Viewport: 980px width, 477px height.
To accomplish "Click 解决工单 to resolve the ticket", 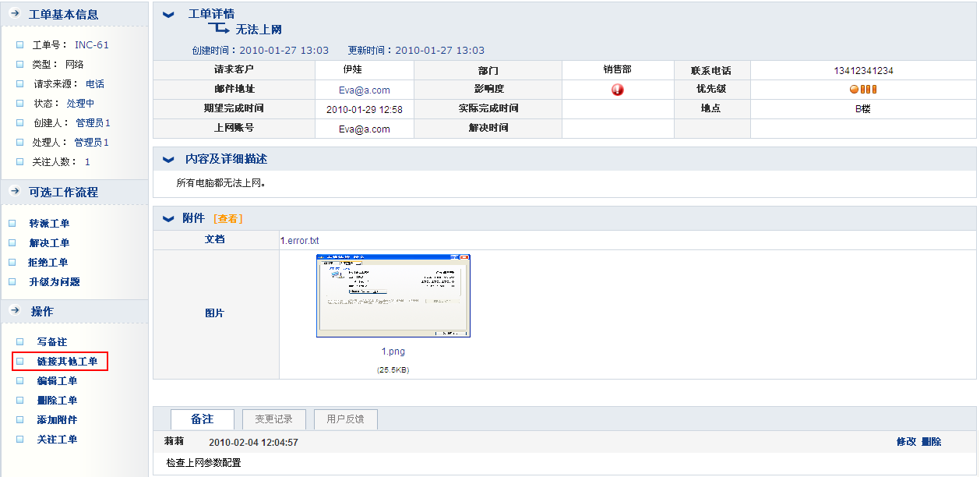I will point(49,243).
